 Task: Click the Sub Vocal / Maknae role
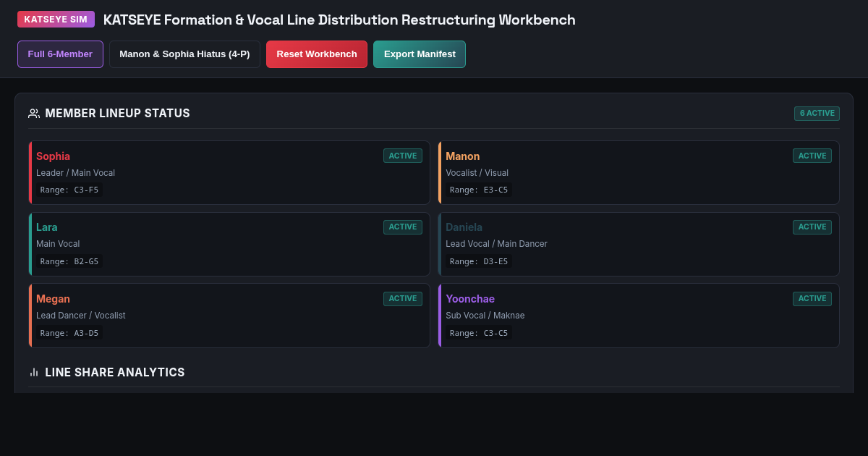pyautogui.click(x=485, y=316)
